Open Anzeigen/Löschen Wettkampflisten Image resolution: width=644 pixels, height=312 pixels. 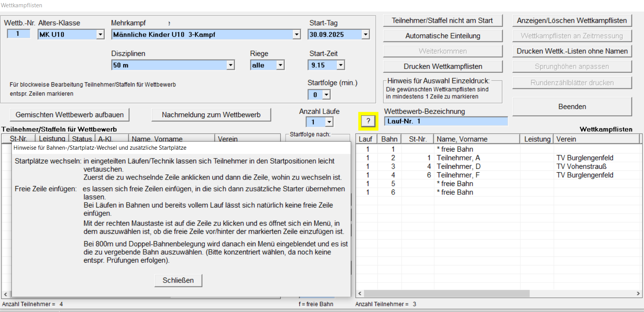coord(572,21)
